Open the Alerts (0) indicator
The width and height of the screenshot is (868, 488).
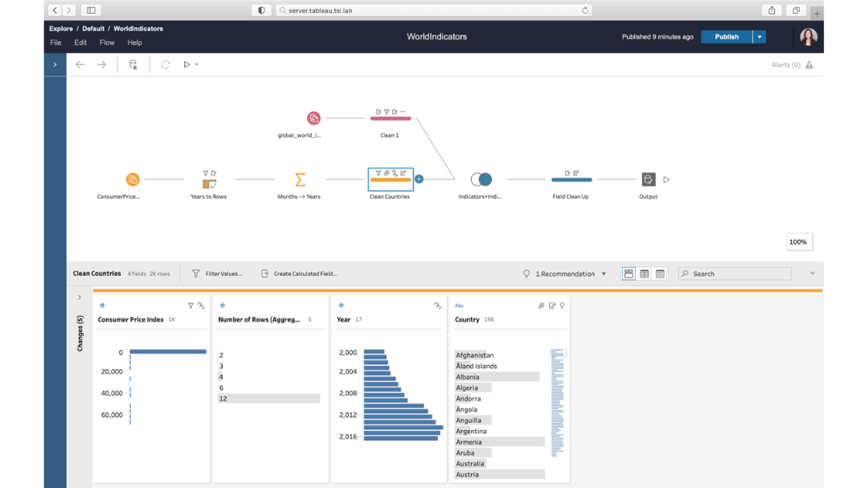click(792, 65)
